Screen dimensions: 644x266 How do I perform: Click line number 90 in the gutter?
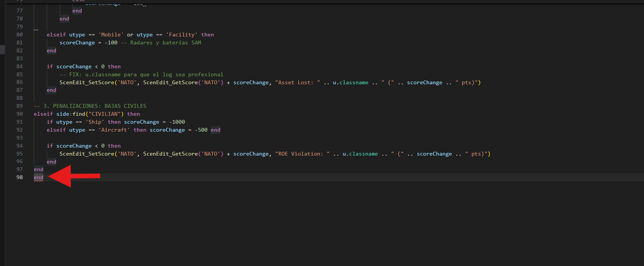pyautogui.click(x=20, y=114)
